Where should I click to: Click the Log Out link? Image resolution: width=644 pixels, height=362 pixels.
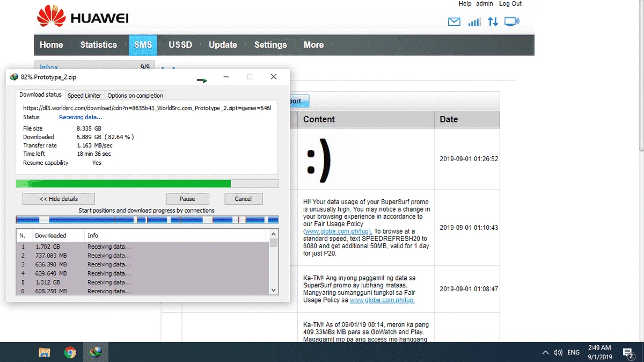pos(510,4)
